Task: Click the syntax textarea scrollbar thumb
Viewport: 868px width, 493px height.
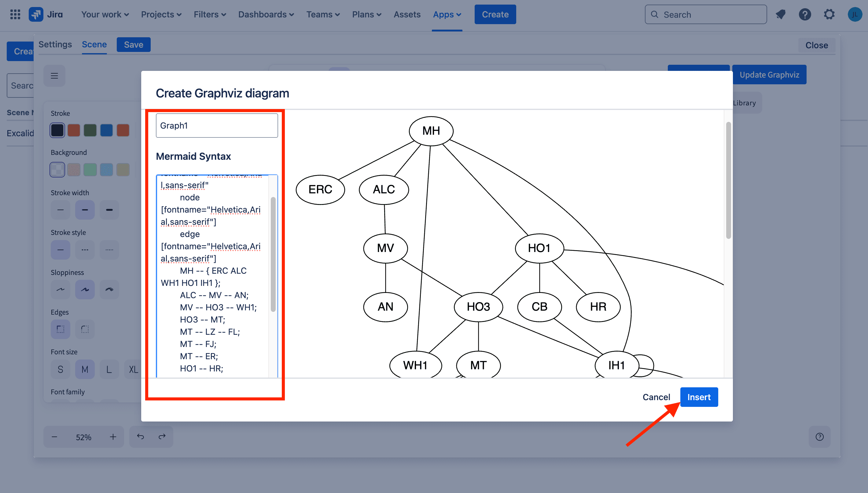Action: click(273, 254)
